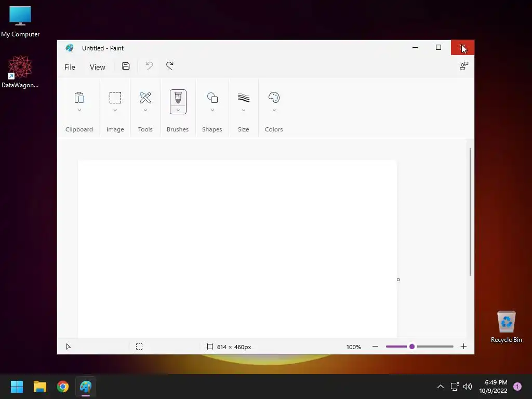This screenshot has height=399, width=532.
Task: Show hidden icons in system tray
Action: point(441,387)
